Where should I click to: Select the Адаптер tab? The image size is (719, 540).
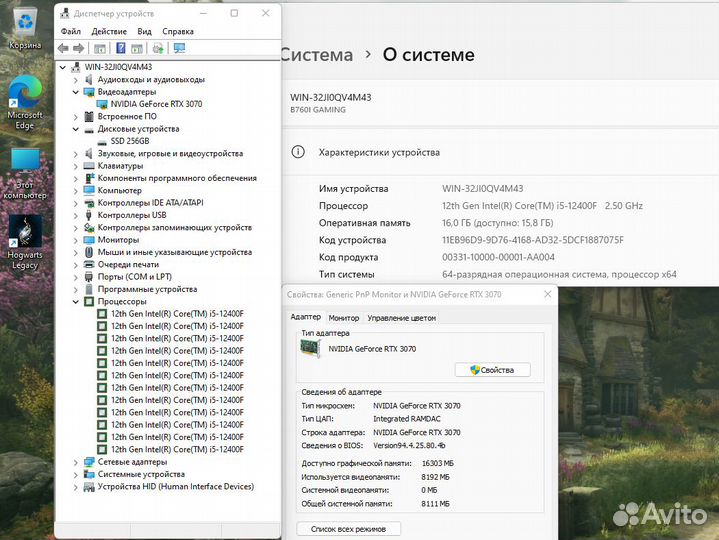pyautogui.click(x=306, y=317)
